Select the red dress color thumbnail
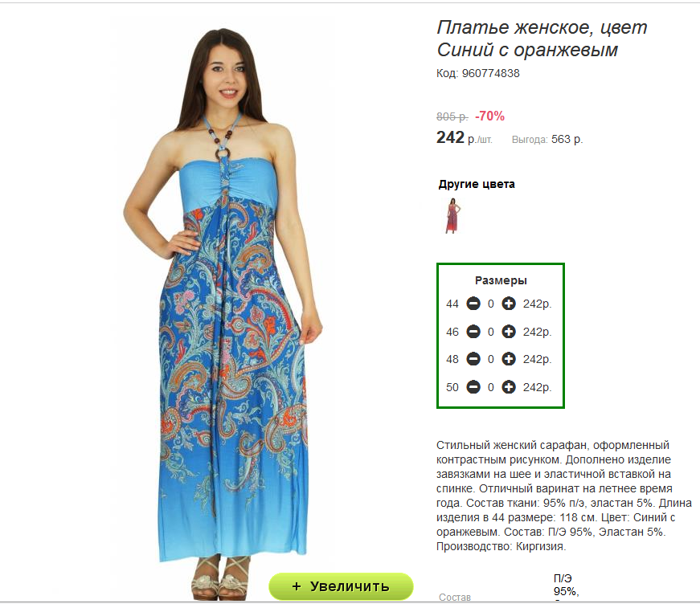Viewport: 700px width, 604px height. pyautogui.click(x=452, y=216)
